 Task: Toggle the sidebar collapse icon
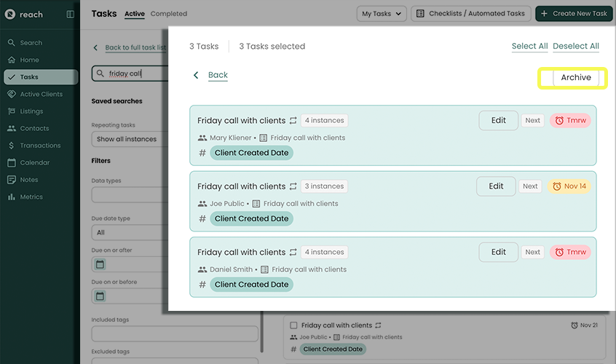pos(70,14)
